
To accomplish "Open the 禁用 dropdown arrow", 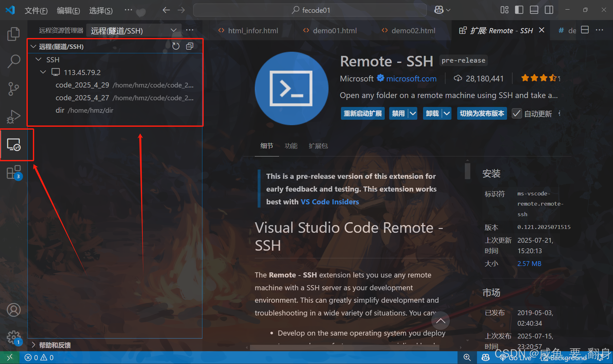I will (413, 113).
